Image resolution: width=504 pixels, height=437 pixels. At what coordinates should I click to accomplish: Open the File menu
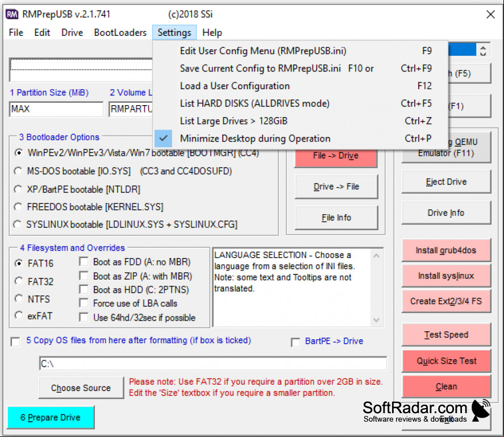pyautogui.click(x=16, y=32)
